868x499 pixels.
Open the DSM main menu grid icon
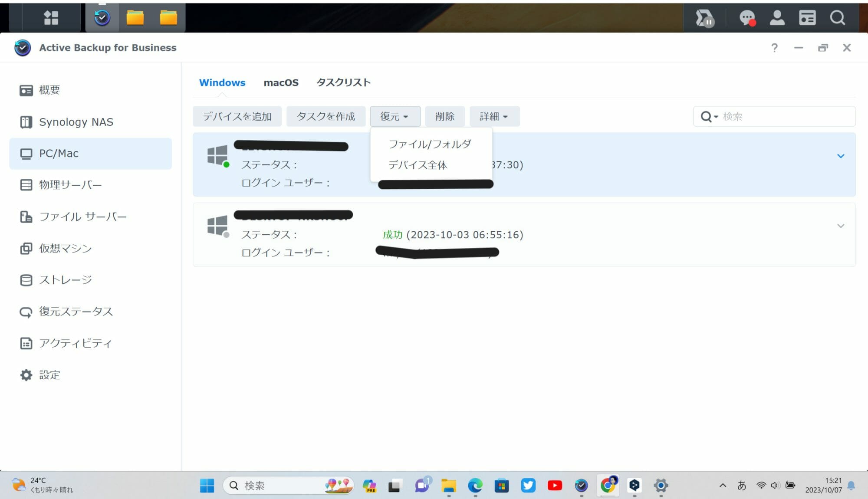[51, 18]
